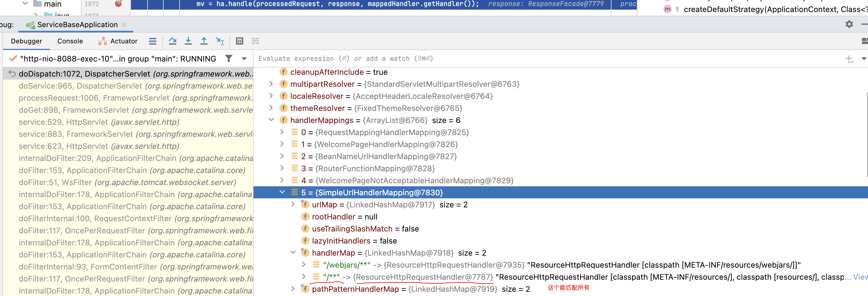This screenshot has width=868, height=296.
Task: Click the Show Execution Point icon
Action: 153,41
